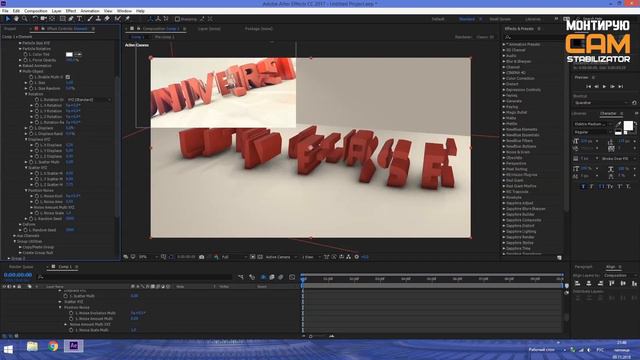Select the Clone Stamp tool
This screenshot has height=360, width=640.
(98, 19)
